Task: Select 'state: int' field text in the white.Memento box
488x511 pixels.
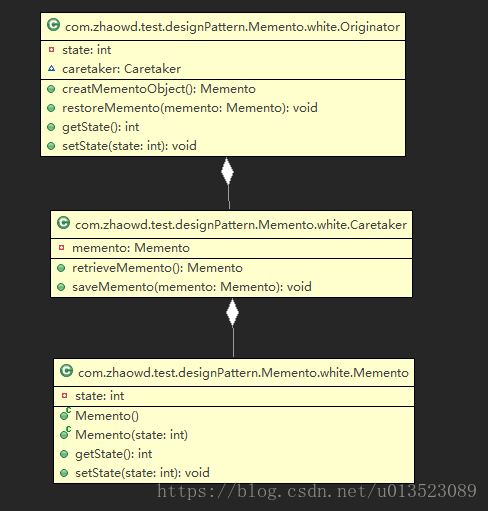Action: pos(100,396)
